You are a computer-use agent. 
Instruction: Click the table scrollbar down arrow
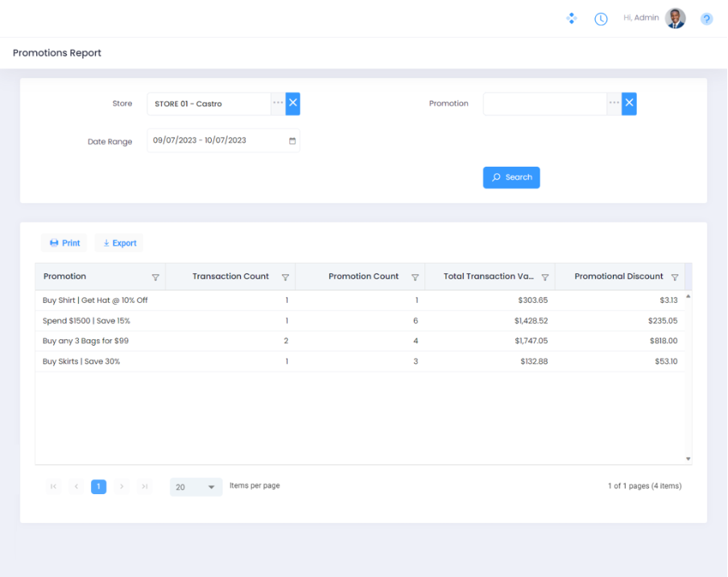click(x=688, y=459)
